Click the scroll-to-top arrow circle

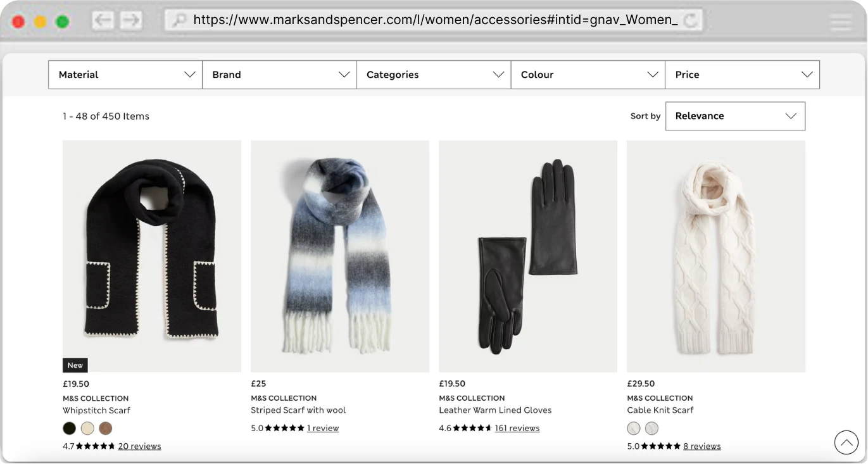pyautogui.click(x=846, y=442)
